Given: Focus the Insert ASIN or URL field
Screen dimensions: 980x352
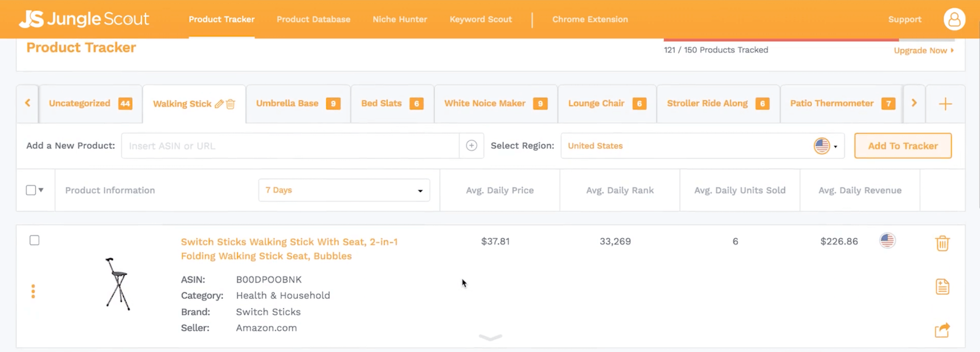Looking at the screenshot, I should 290,146.
